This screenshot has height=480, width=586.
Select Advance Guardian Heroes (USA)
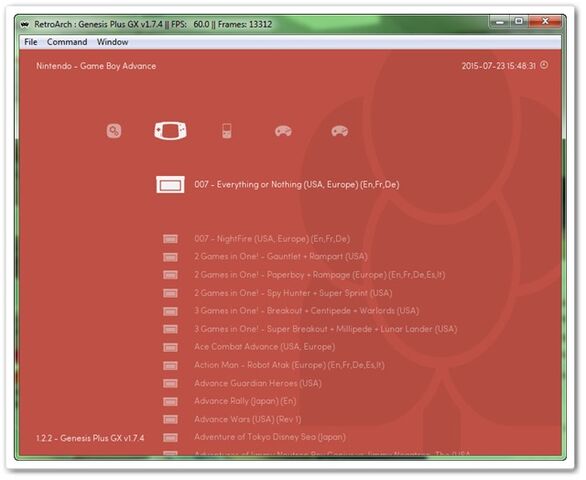(x=257, y=383)
